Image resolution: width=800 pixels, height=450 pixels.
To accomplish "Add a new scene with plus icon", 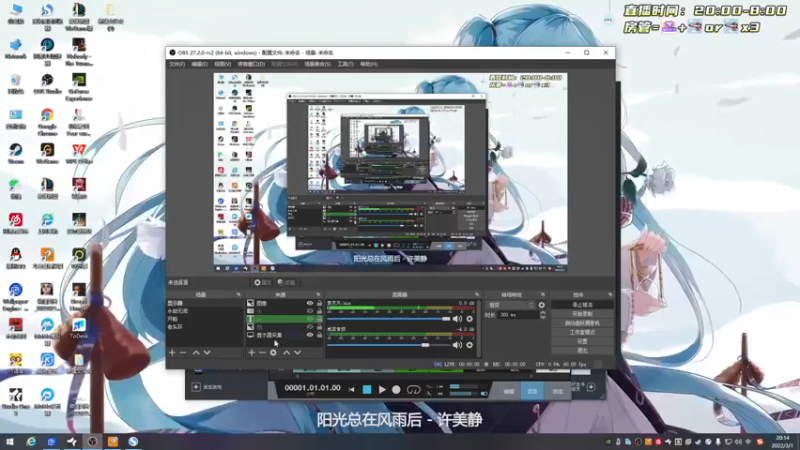I will pyautogui.click(x=172, y=353).
